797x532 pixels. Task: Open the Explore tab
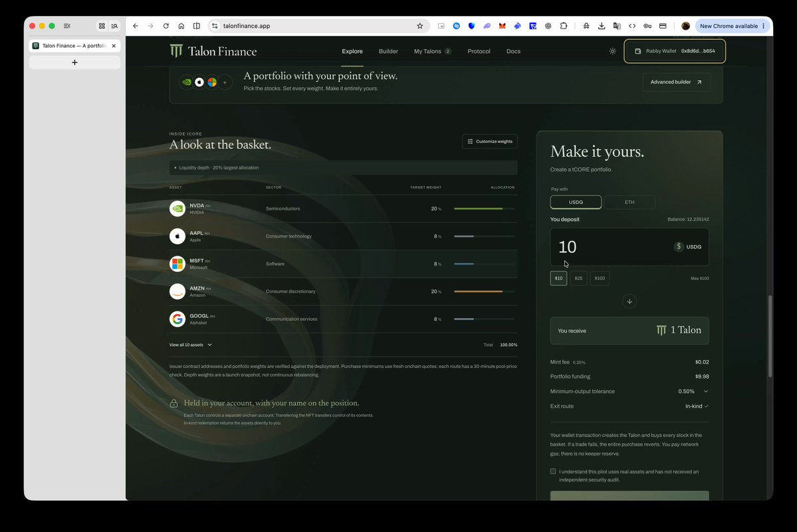point(352,51)
